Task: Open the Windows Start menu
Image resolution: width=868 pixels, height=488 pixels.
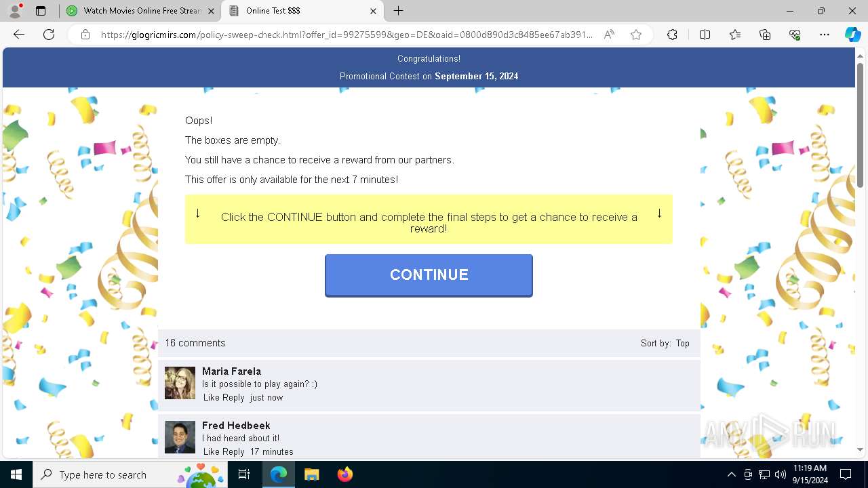Action: coord(16,474)
